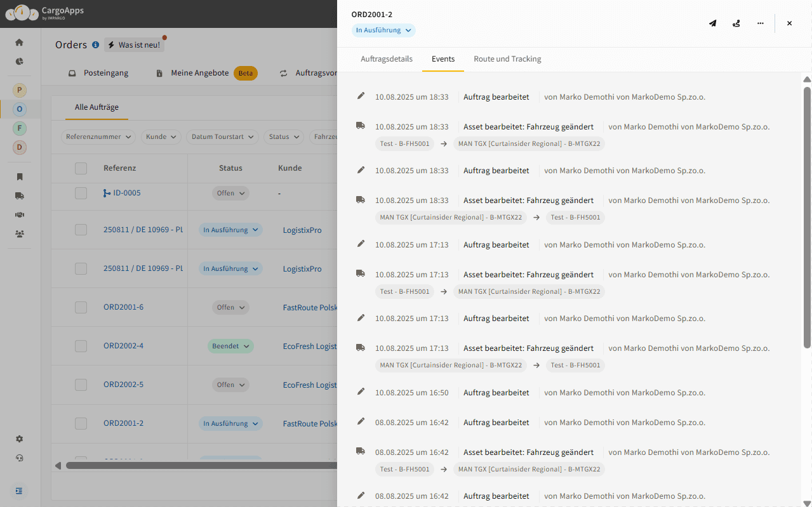Select all orders with the header checkbox
The height and width of the screenshot is (507, 812).
pyautogui.click(x=81, y=168)
